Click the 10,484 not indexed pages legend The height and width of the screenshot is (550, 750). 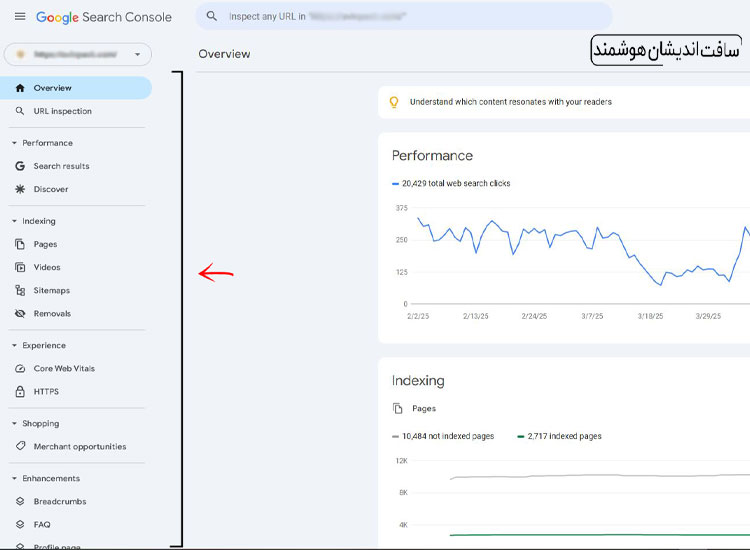point(443,436)
